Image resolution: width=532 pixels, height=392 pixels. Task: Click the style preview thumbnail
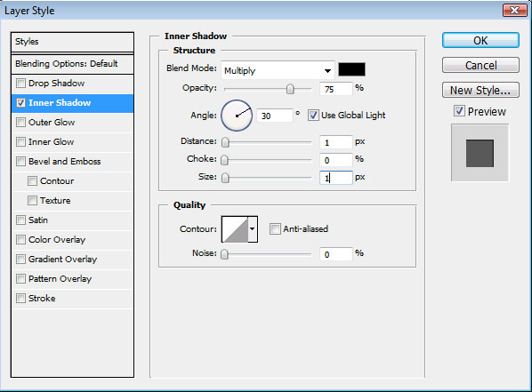coord(480,153)
